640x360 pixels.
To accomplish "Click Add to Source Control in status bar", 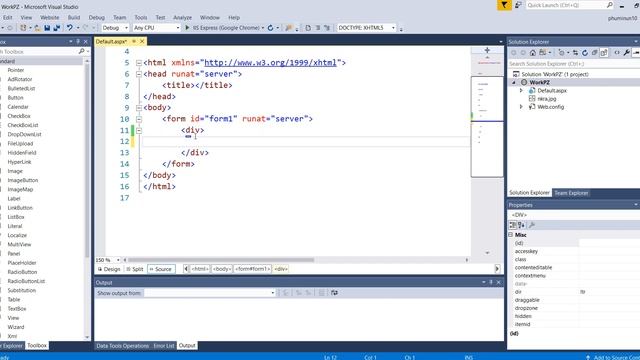I will tap(613, 358).
